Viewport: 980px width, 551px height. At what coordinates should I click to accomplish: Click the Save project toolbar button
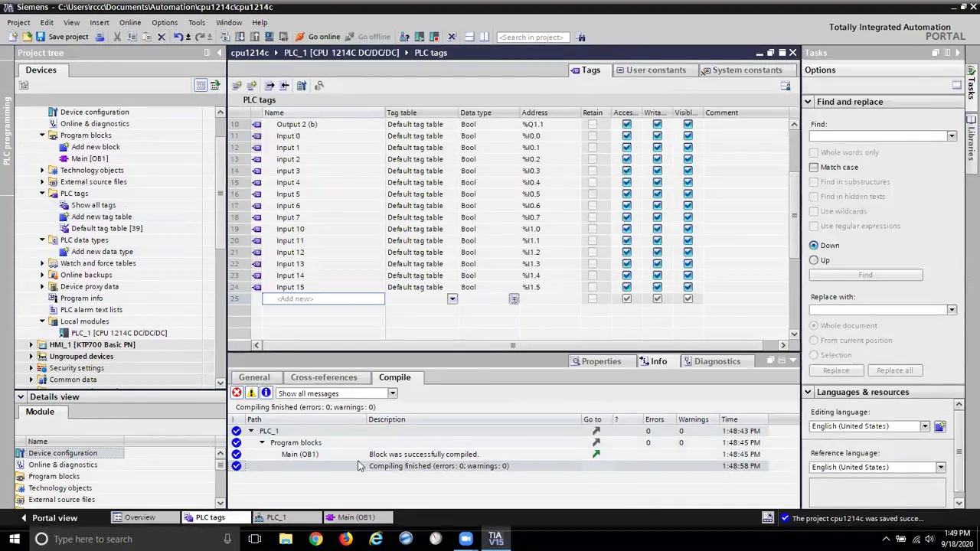(x=62, y=37)
